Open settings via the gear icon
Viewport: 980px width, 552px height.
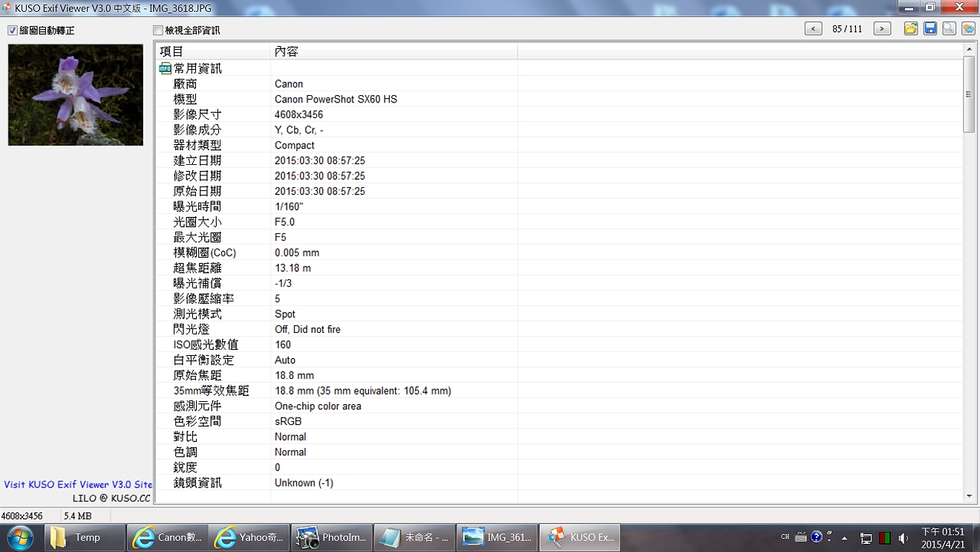point(968,28)
